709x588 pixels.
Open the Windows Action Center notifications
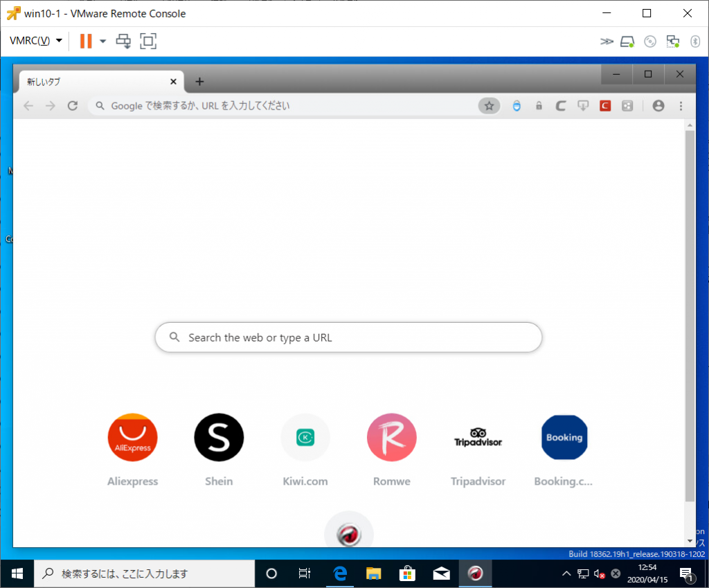point(686,574)
